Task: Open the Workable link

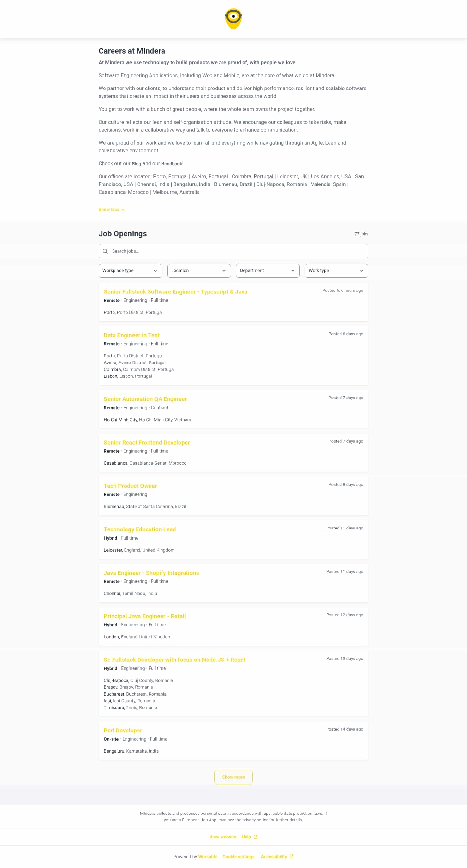Action: [208, 857]
